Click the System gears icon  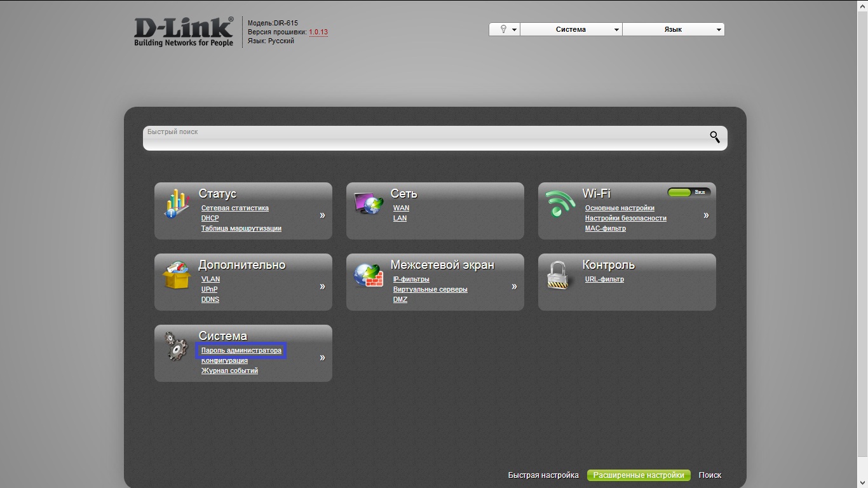pos(176,346)
